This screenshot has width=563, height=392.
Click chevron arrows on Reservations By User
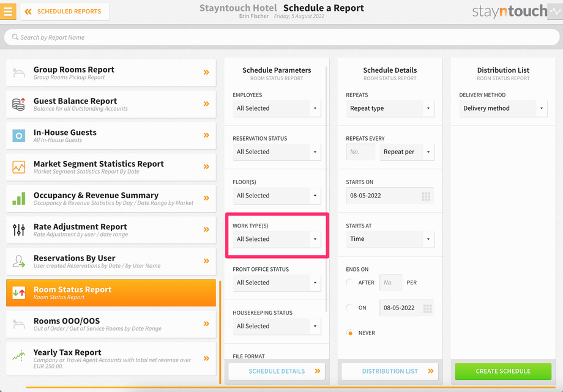(x=206, y=261)
